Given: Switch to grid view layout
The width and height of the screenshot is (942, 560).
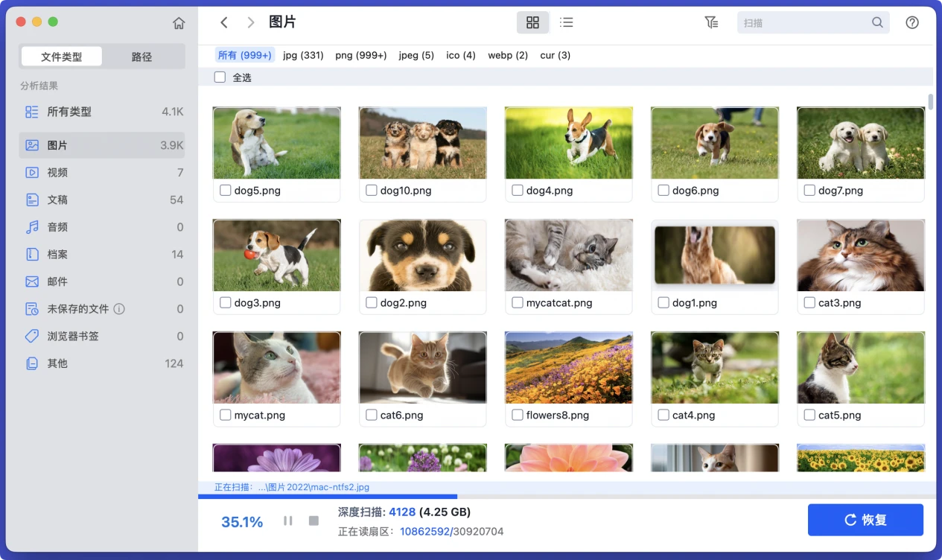Looking at the screenshot, I should point(532,22).
